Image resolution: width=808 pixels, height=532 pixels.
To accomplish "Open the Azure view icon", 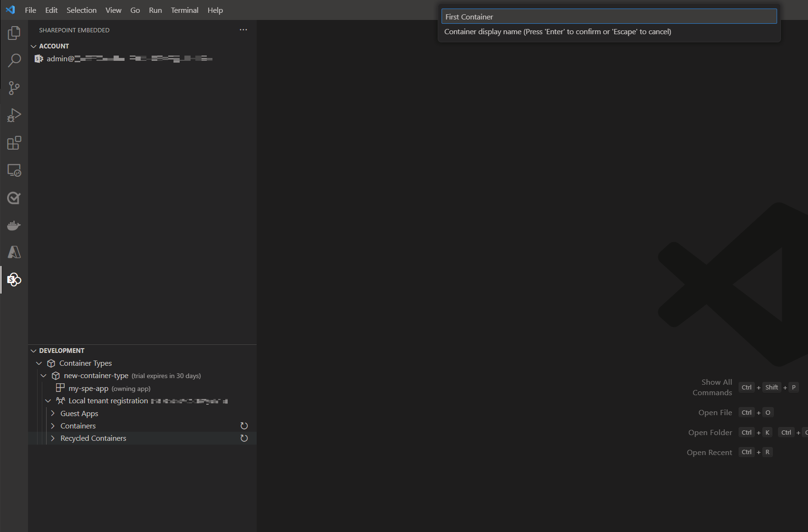I will (x=14, y=252).
